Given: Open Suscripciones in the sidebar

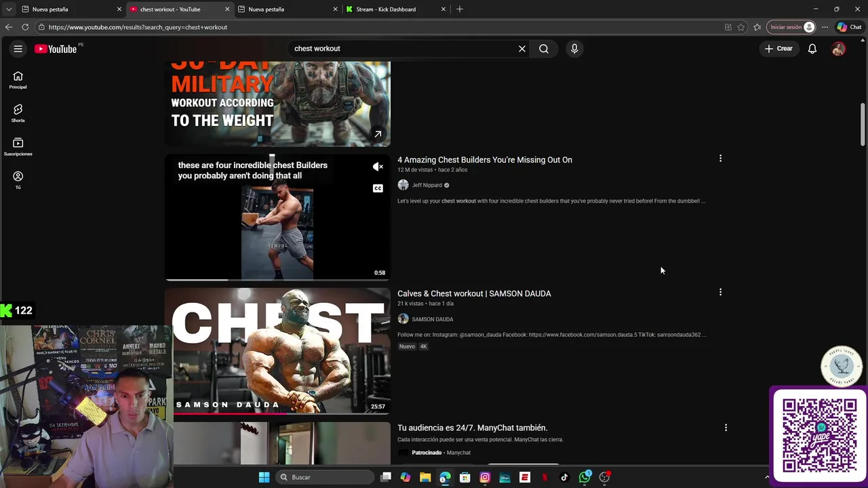Looking at the screenshot, I should [x=18, y=146].
